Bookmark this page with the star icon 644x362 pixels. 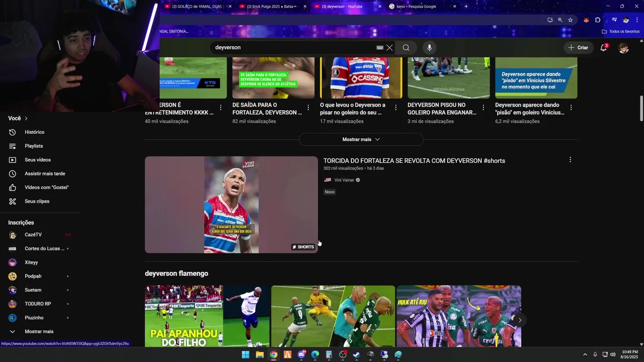pyautogui.click(x=571, y=20)
